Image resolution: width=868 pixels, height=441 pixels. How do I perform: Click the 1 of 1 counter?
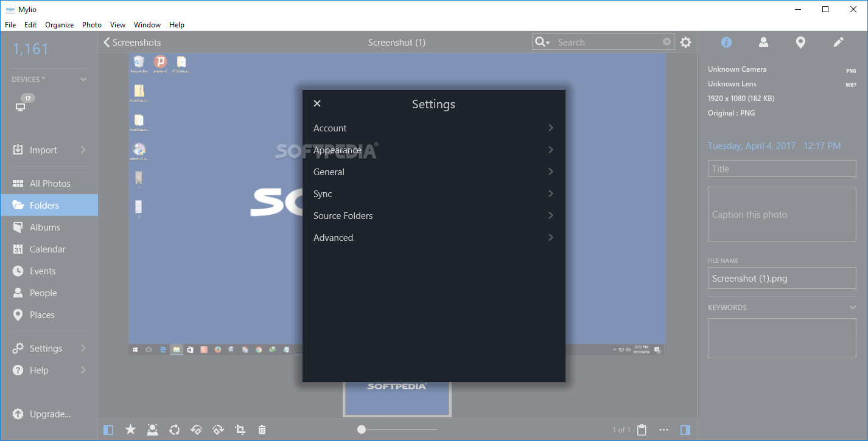[x=621, y=430]
